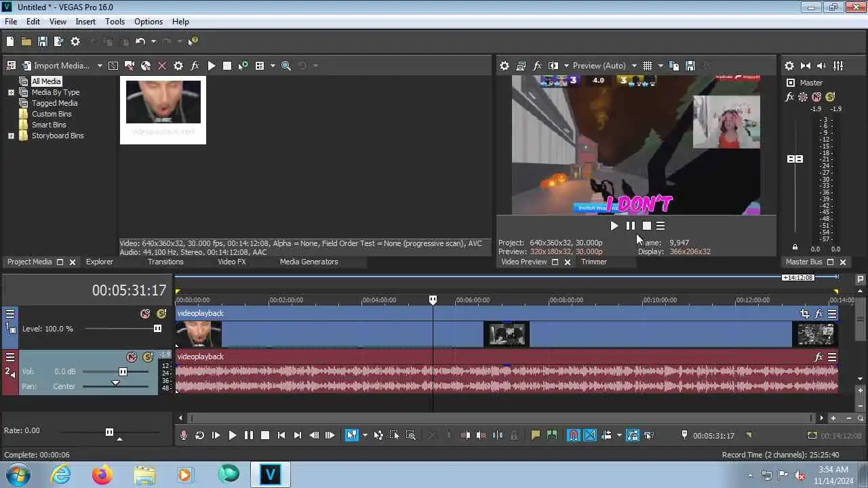Open event pan/crop on video event
Image resolution: width=868 pixels, height=488 pixels.
tap(804, 314)
